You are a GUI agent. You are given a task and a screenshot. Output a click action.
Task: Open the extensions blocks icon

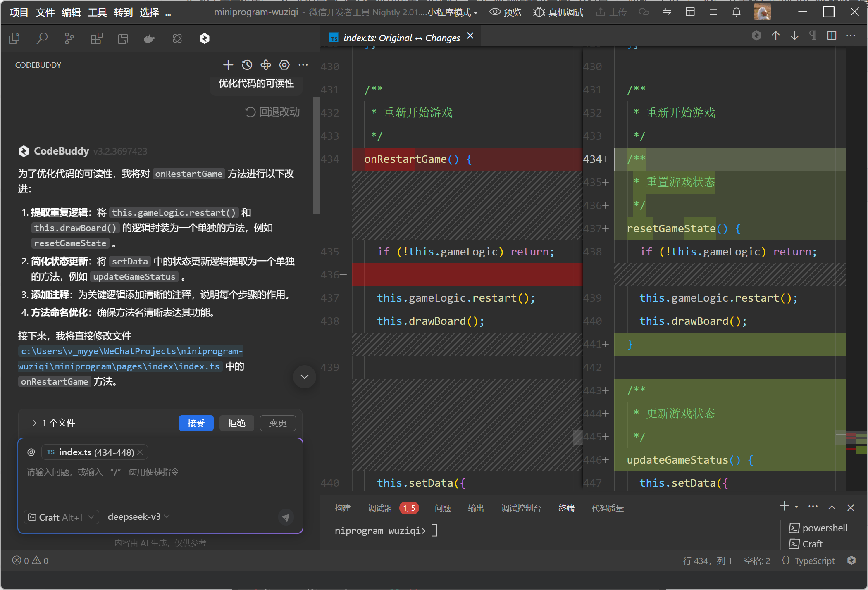coord(96,38)
